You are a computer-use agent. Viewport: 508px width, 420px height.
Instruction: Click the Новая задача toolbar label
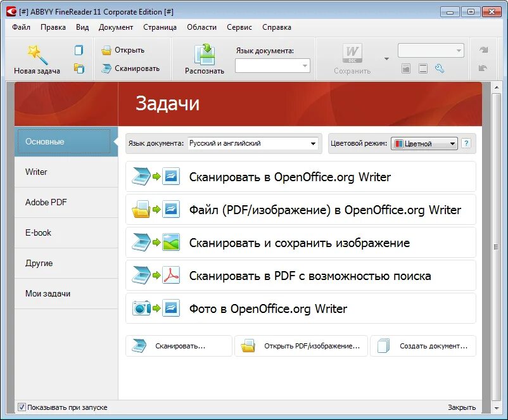tap(37, 71)
